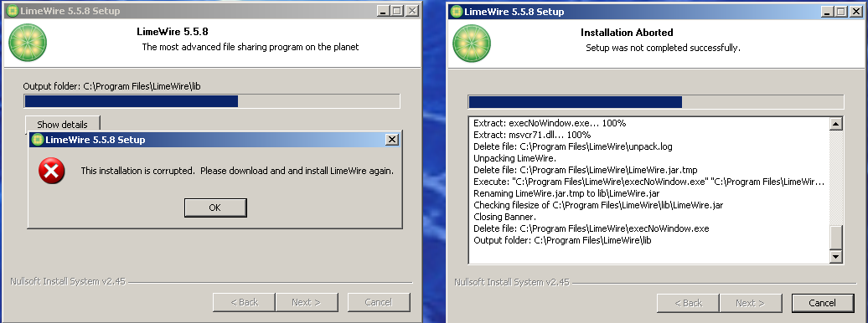Select log line 'Extract: execNoWindow.exe... 100%'

[550, 123]
